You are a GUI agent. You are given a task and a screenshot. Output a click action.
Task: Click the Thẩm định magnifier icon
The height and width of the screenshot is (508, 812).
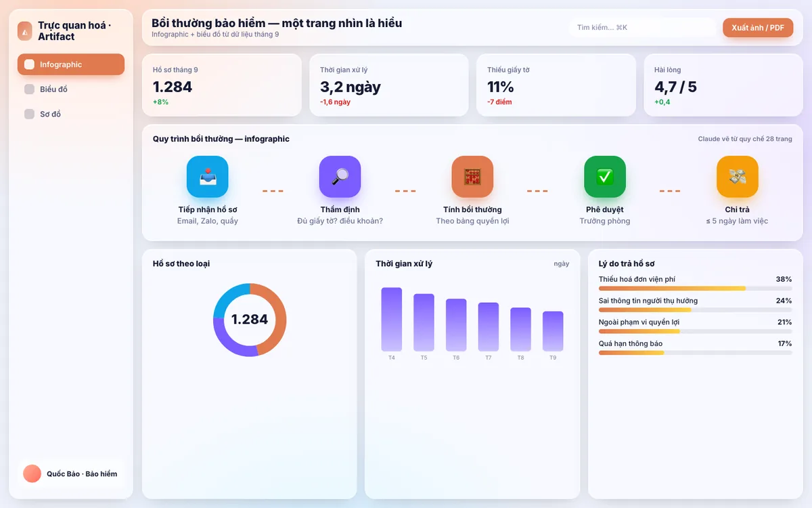pyautogui.click(x=340, y=177)
